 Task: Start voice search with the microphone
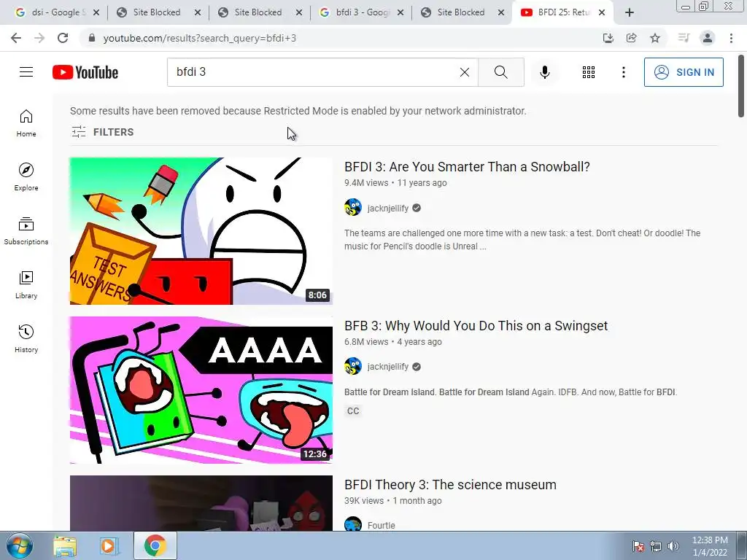(545, 72)
